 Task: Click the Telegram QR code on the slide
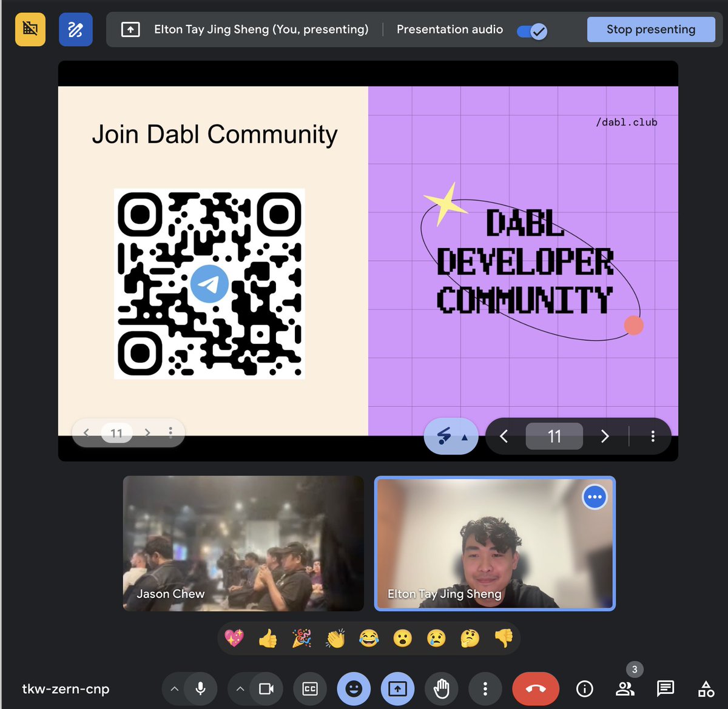tap(209, 284)
